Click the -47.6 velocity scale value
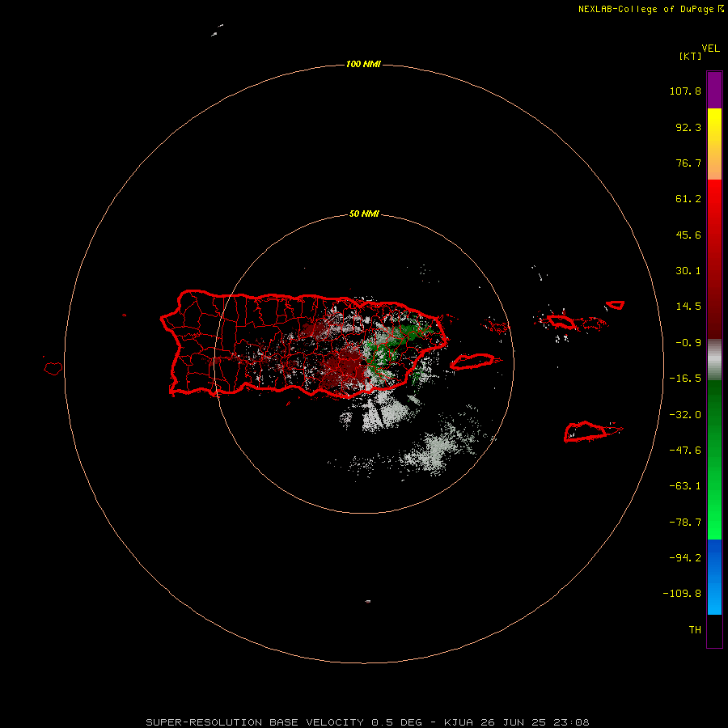The width and height of the screenshot is (728, 728). click(x=685, y=451)
